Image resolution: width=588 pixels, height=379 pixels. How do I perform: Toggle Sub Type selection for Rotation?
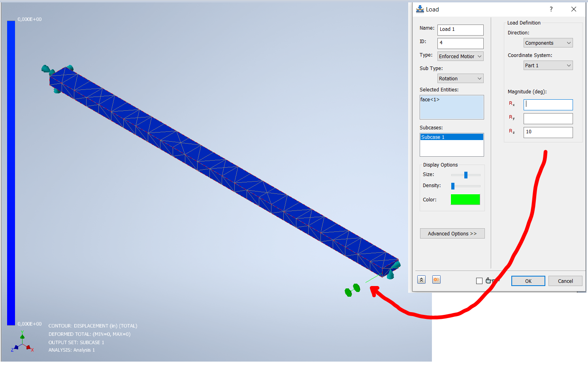point(460,78)
